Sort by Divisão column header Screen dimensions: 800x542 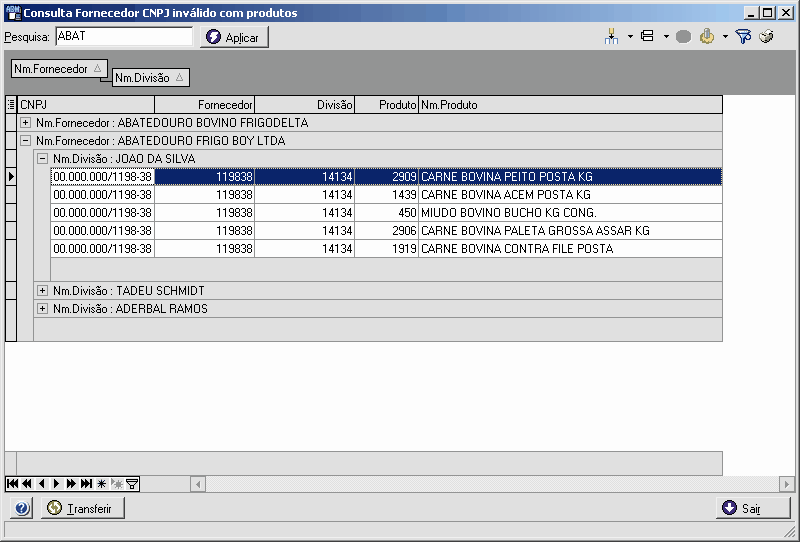pos(305,105)
